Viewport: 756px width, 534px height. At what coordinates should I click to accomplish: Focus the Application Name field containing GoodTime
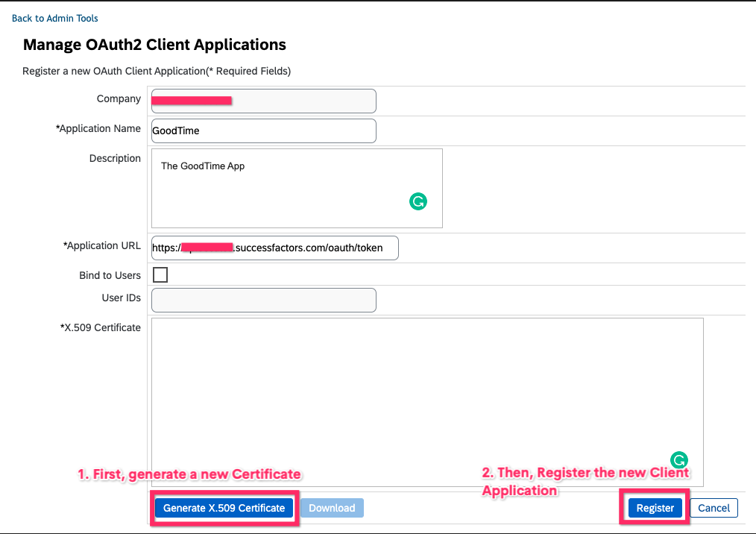point(263,131)
